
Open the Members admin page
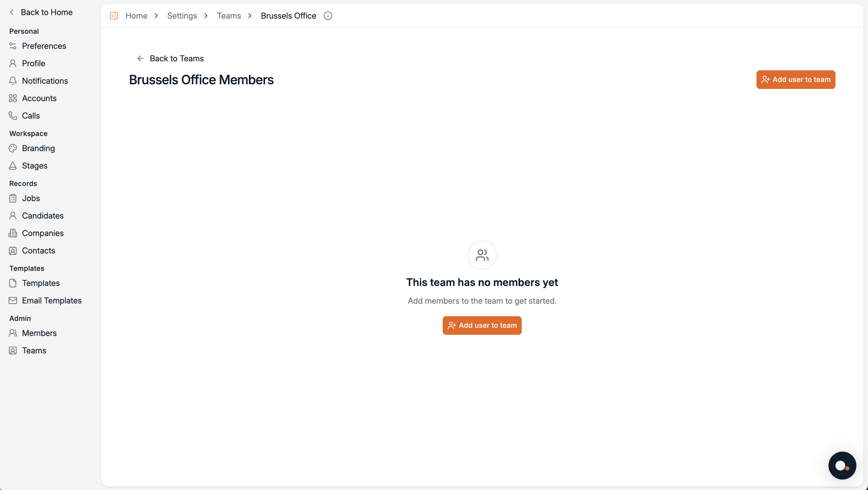(39, 333)
